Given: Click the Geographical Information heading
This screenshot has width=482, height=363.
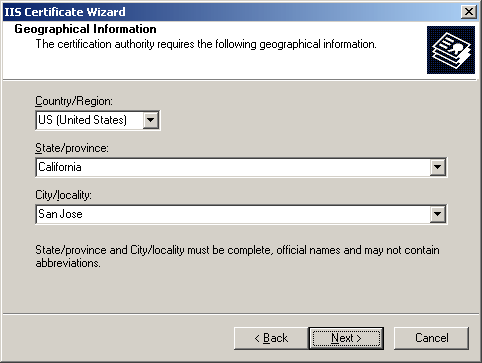Looking at the screenshot, I should (x=85, y=29).
